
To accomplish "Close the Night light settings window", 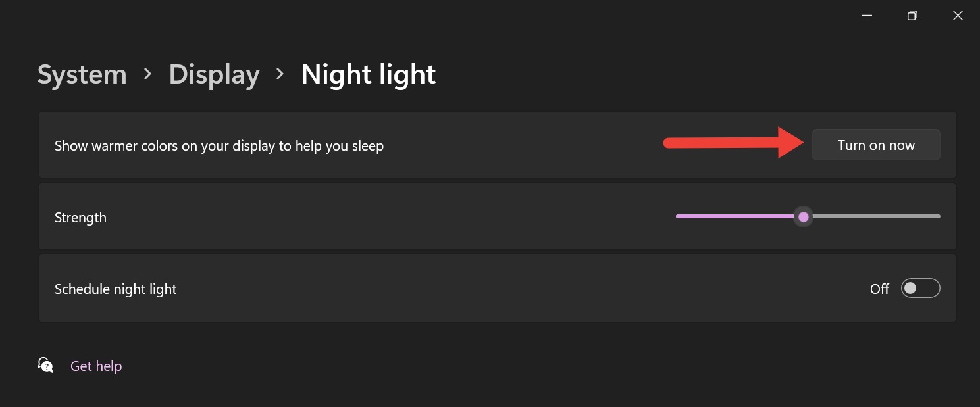I will 958,16.
